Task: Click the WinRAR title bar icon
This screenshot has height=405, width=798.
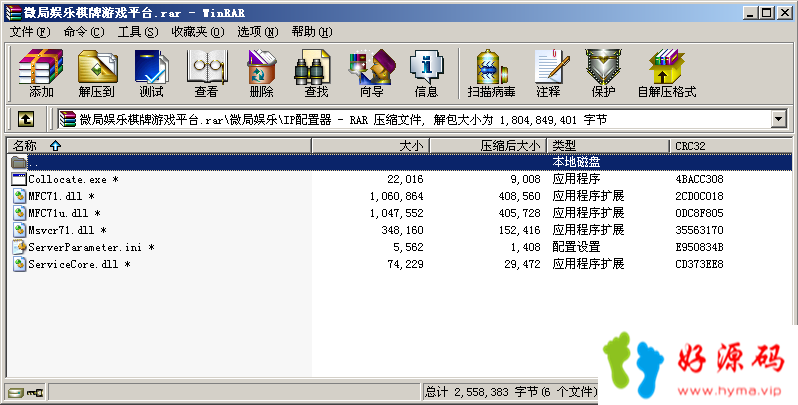Action: tap(13, 13)
